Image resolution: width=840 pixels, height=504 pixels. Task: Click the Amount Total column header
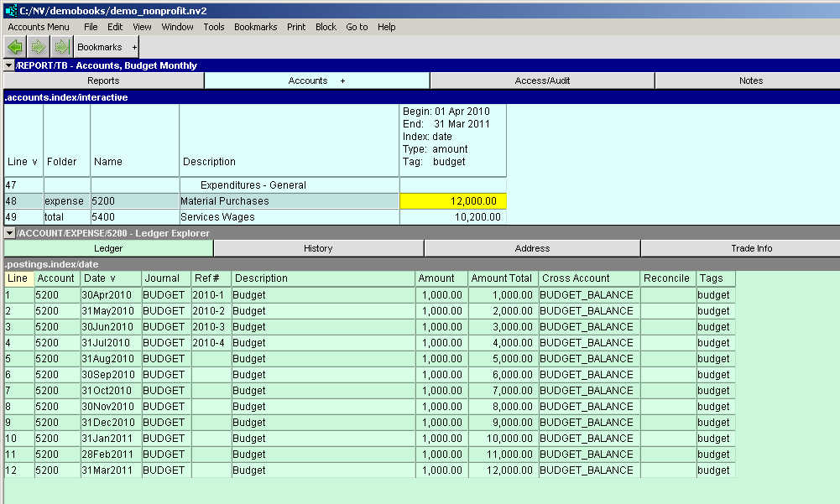point(502,278)
